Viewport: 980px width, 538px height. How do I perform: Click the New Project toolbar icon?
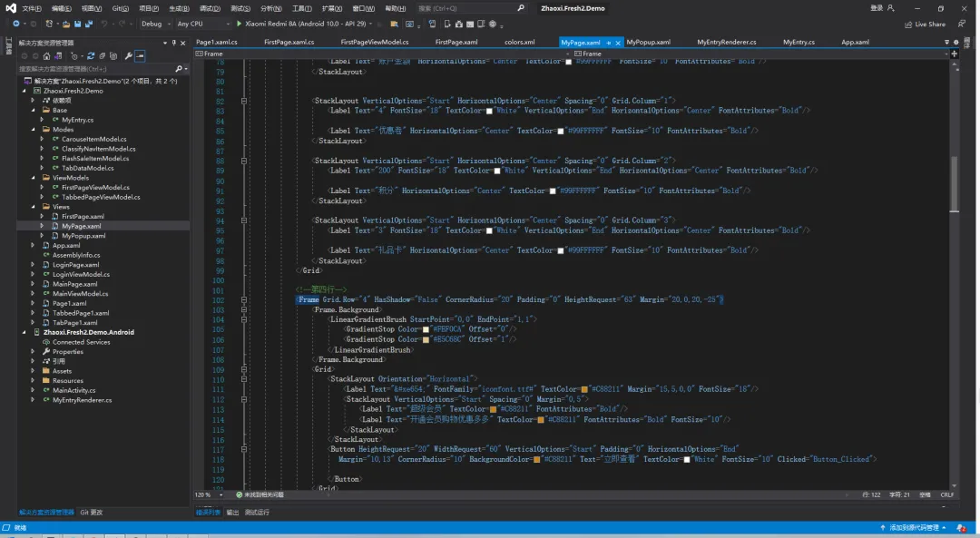pos(49,24)
